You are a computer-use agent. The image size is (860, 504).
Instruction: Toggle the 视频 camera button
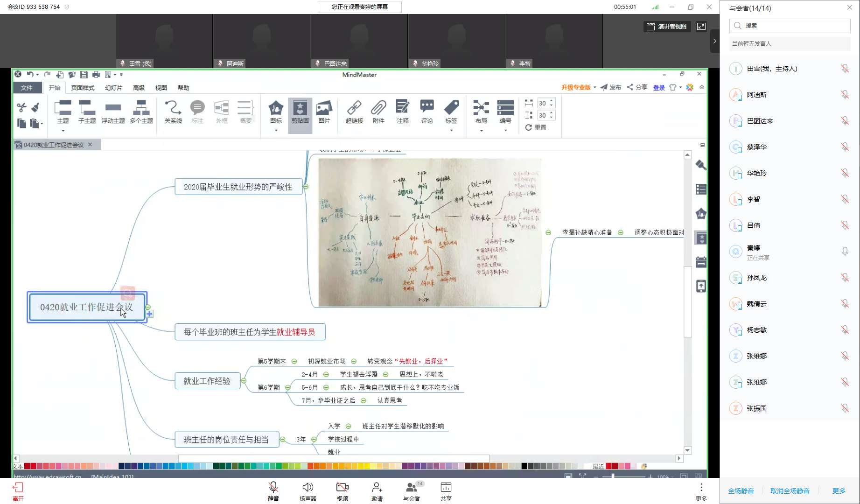tap(342, 491)
